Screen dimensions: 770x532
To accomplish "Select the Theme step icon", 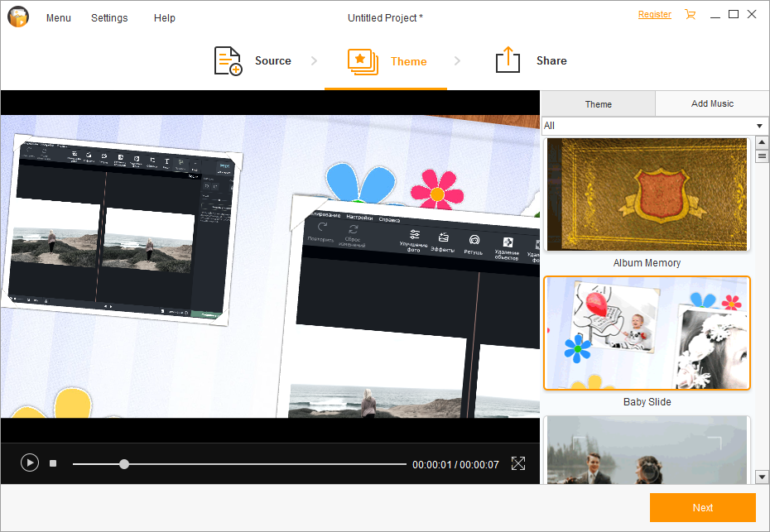I will 363,61.
